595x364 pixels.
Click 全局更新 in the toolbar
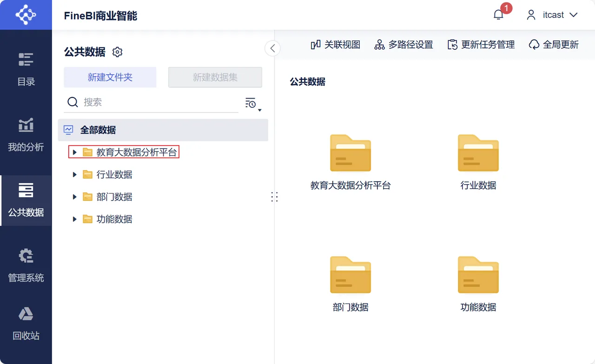pos(554,45)
